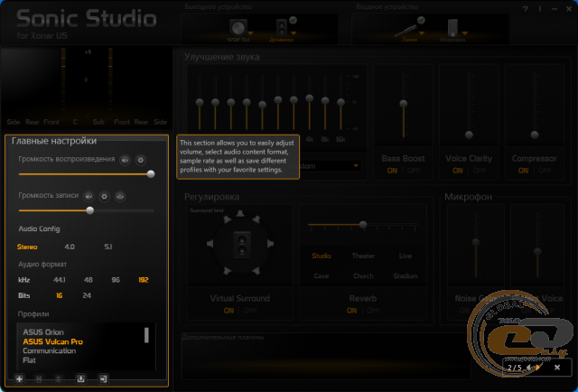Click the delete profile trash icon
Image resolution: width=578 pixels, height=392 pixels.
(58, 378)
